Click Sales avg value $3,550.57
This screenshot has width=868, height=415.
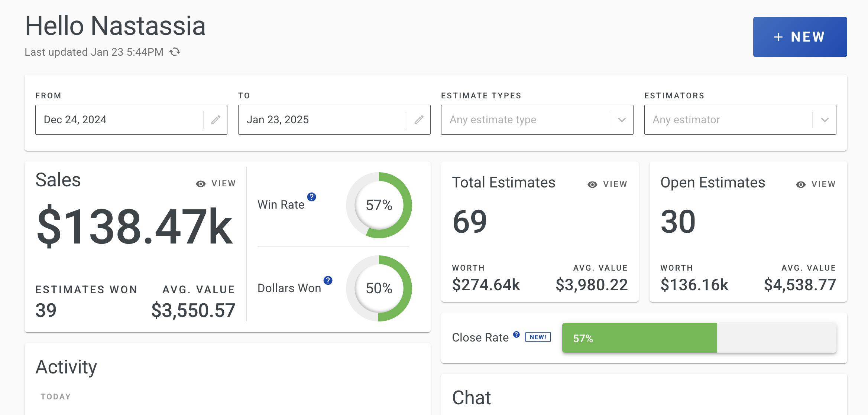coord(193,310)
